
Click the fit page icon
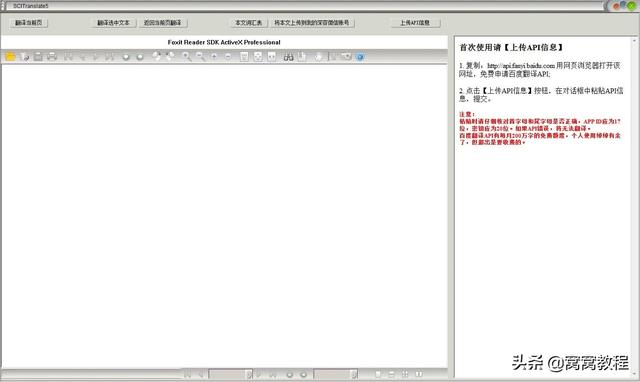point(258,57)
